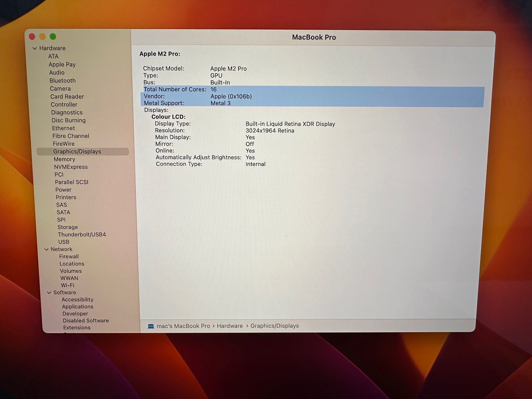
Task: Open Memory hardware info
Action: pos(64,159)
